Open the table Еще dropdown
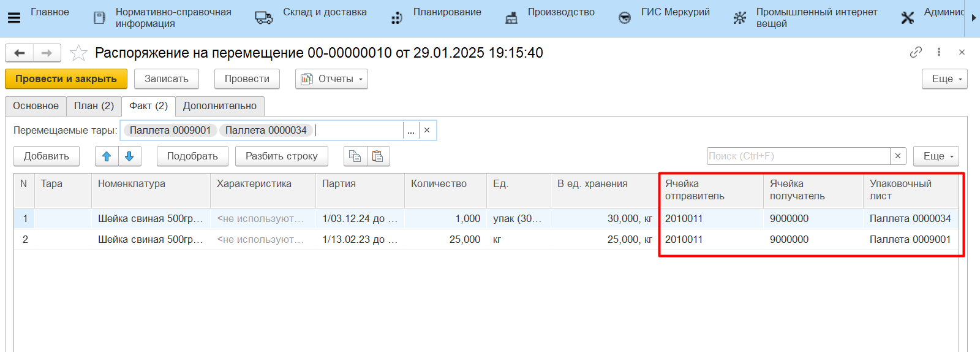The image size is (980, 352). (x=935, y=156)
